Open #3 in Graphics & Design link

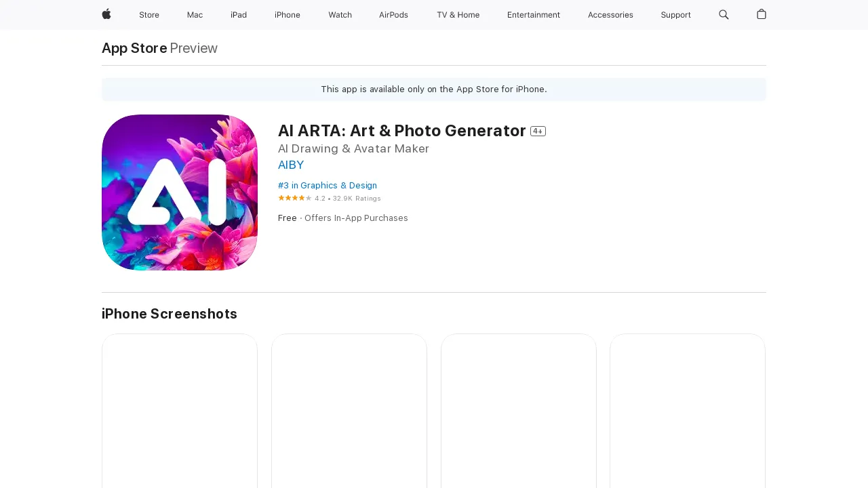click(x=328, y=185)
